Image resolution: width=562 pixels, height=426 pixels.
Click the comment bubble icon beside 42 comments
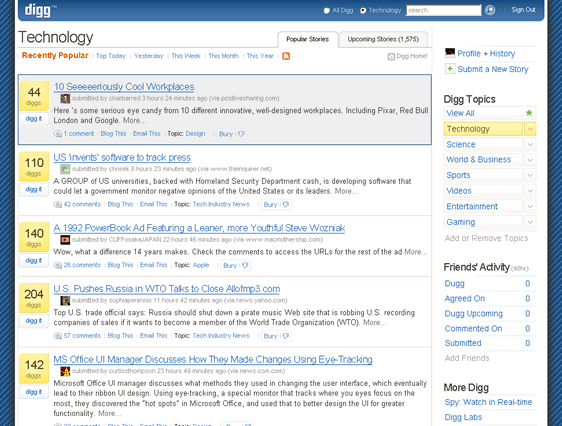click(x=57, y=205)
